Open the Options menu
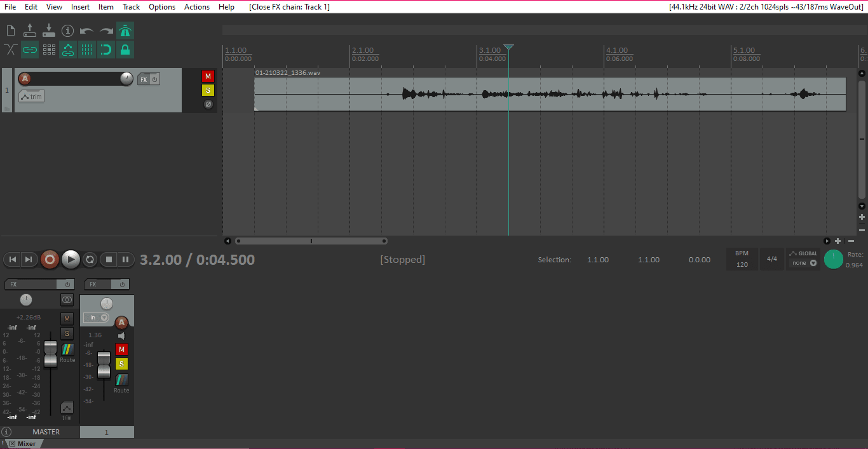The height and width of the screenshot is (449, 868). [162, 6]
